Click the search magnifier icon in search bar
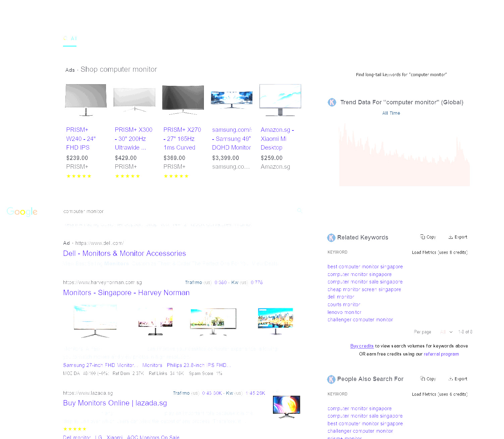The width and height of the screenshot is (504, 439). point(300,211)
